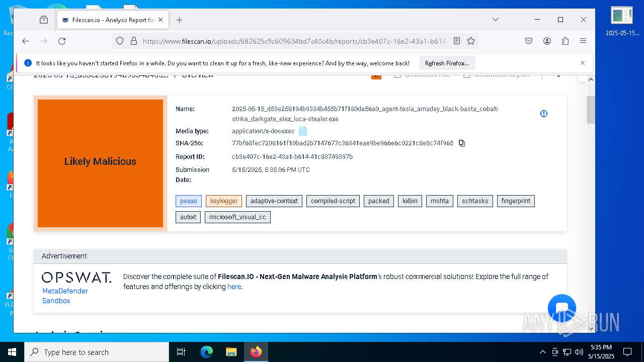The image size is (644, 362).
Task: Launch Microsoft Edge from the taskbar
Action: [207, 352]
